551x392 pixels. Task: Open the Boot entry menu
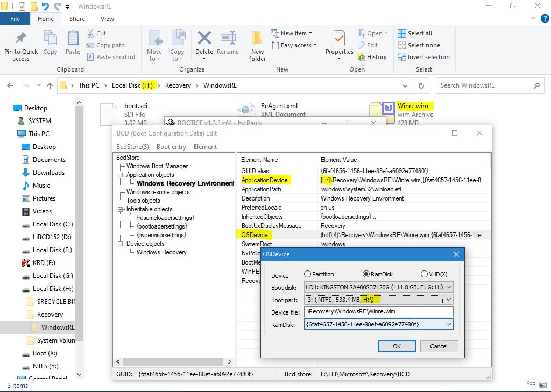tap(171, 147)
